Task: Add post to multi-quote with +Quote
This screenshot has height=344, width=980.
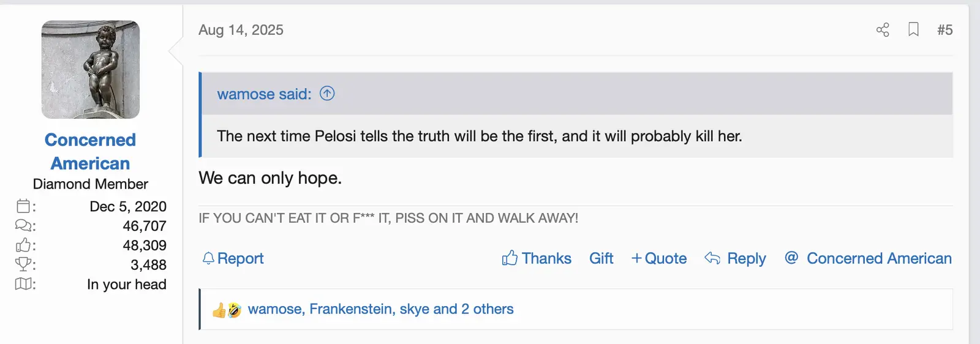Action: click(659, 258)
